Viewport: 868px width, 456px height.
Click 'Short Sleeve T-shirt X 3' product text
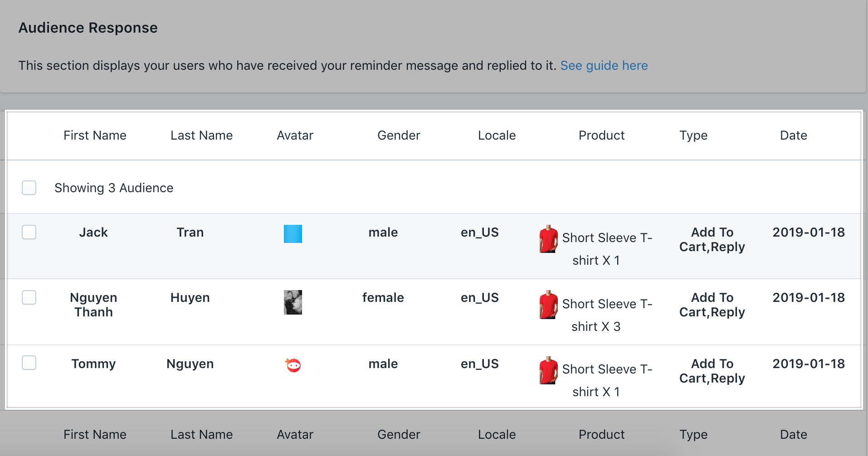click(x=607, y=315)
